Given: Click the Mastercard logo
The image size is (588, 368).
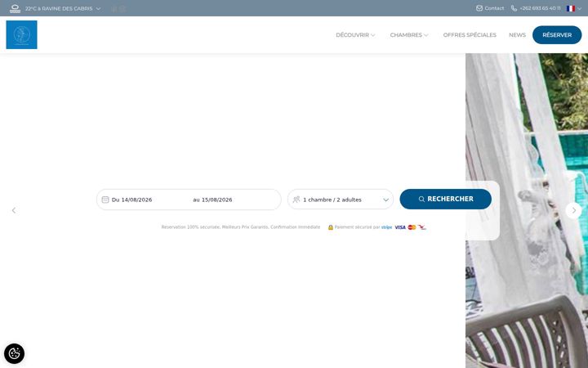Looking at the screenshot, I should click(x=412, y=227).
